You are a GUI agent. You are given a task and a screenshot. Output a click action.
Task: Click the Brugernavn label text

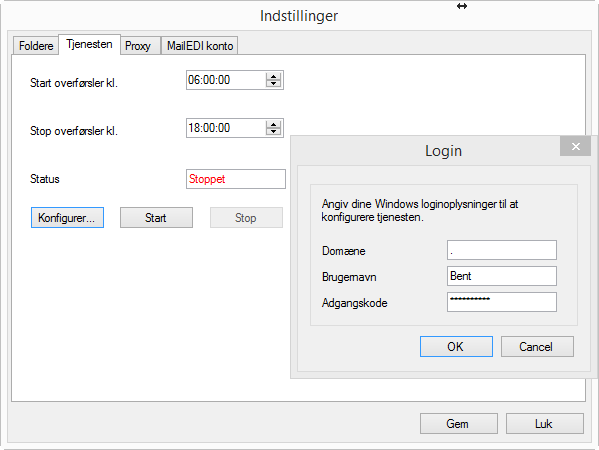[x=349, y=277]
